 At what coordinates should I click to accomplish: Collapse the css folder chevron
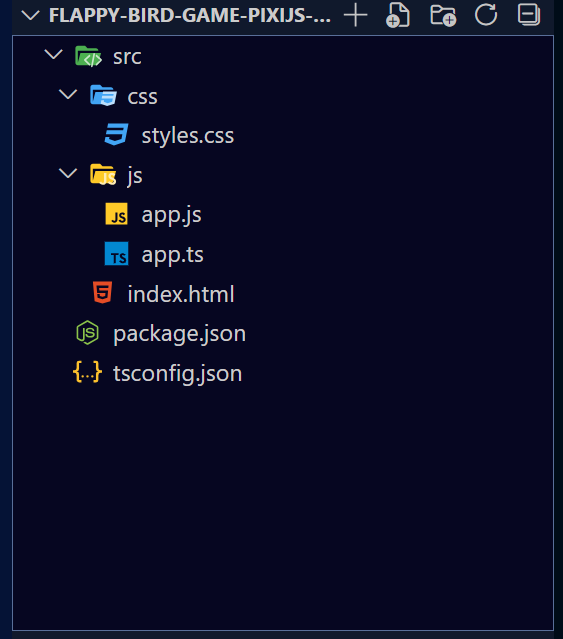(x=68, y=94)
